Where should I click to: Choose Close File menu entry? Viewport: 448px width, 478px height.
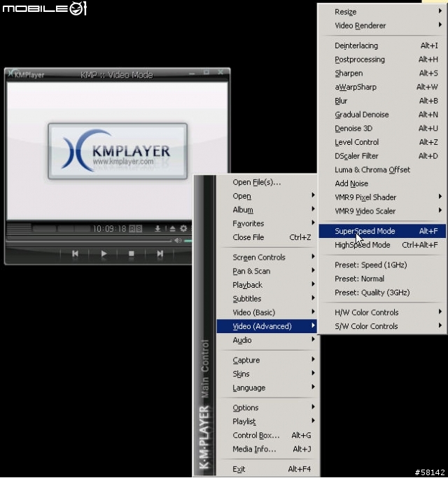pos(267,237)
